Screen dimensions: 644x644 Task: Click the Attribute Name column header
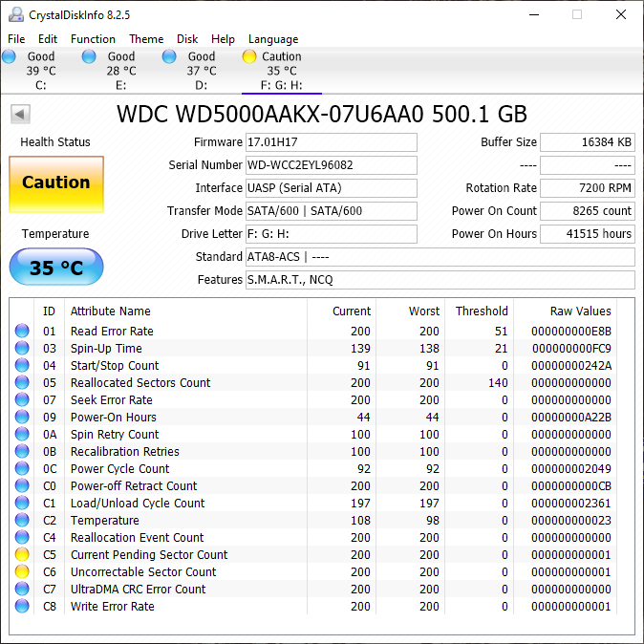click(111, 311)
